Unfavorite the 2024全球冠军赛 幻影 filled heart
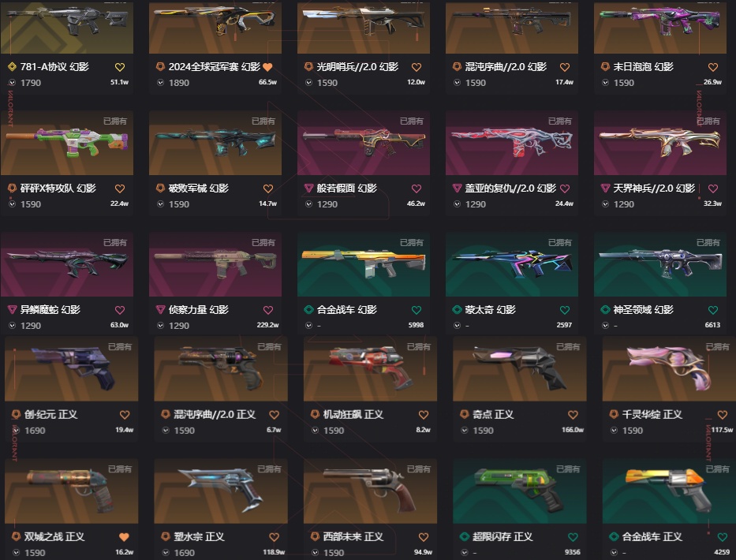This screenshot has height=560, width=736. click(x=267, y=67)
